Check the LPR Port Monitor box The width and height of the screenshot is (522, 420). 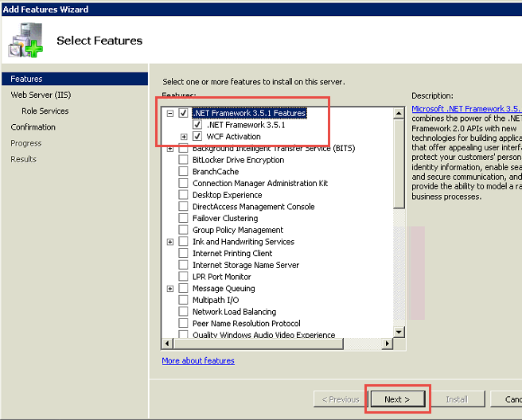pyautogui.click(x=183, y=277)
